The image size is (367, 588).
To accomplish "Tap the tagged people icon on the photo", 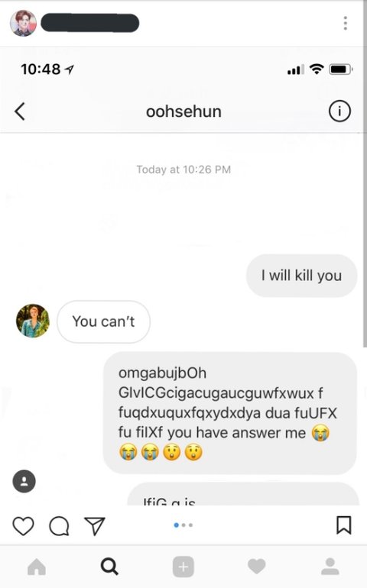I will pyautogui.click(x=24, y=481).
